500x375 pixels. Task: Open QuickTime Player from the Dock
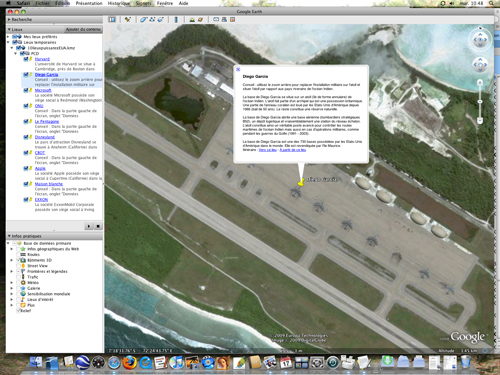pos(145,363)
